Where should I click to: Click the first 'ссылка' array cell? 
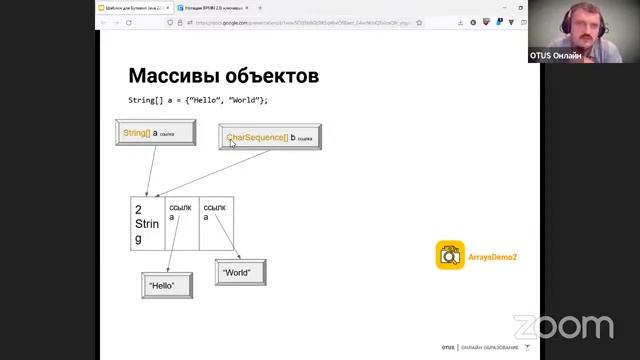pos(182,224)
